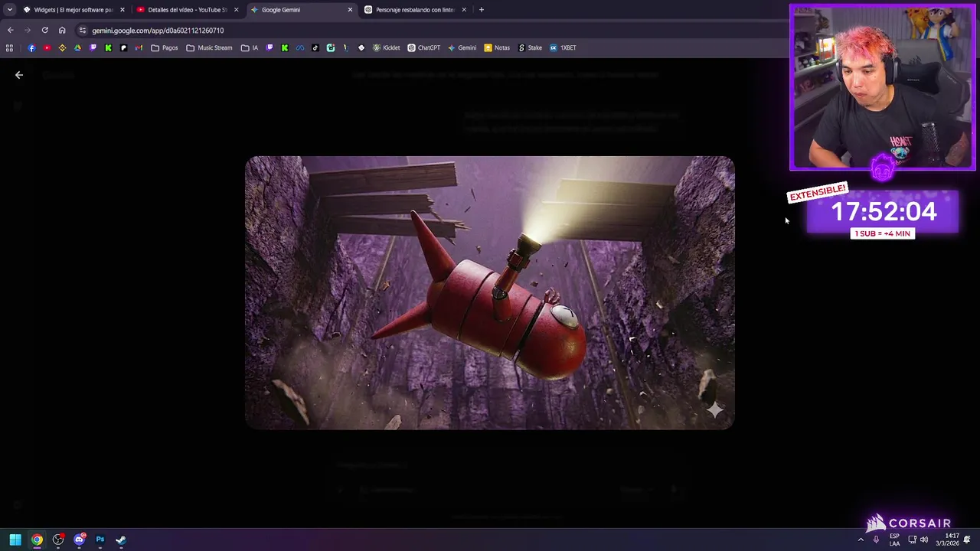Viewport: 980px width, 551px height.
Task: Switch to the Detalles del vídeo YouTube tab
Action: [187, 10]
